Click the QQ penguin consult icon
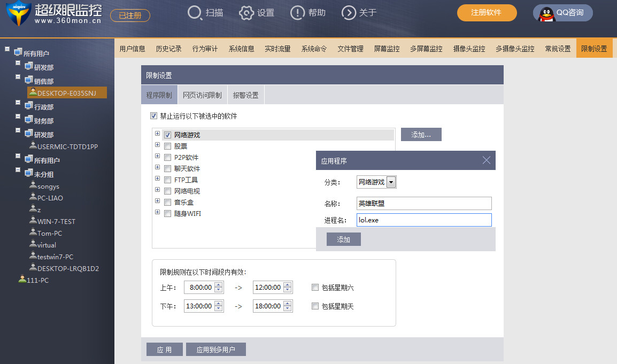 tap(546, 14)
